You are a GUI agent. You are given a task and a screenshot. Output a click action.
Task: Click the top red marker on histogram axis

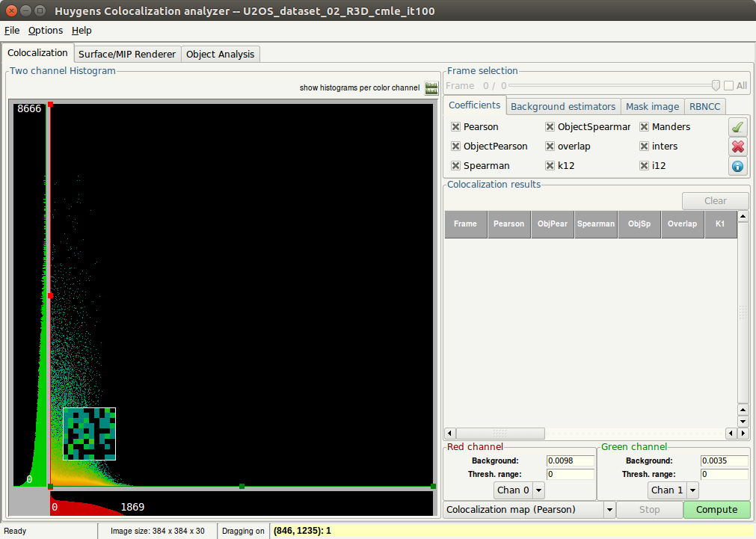pyautogui.click(x=50, y=105)
